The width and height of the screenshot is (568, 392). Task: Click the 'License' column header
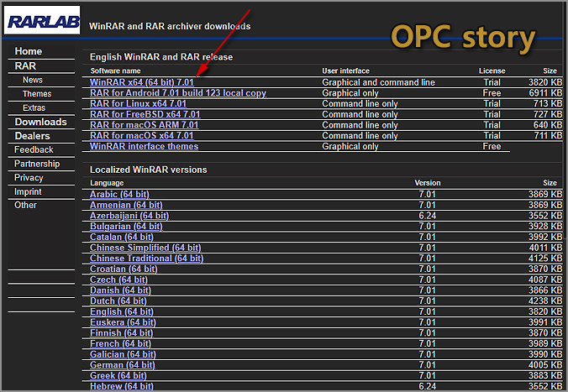[492, 71]
